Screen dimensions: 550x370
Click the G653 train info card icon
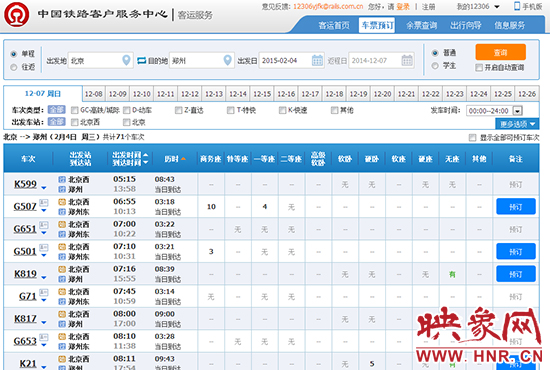(44, 337)
